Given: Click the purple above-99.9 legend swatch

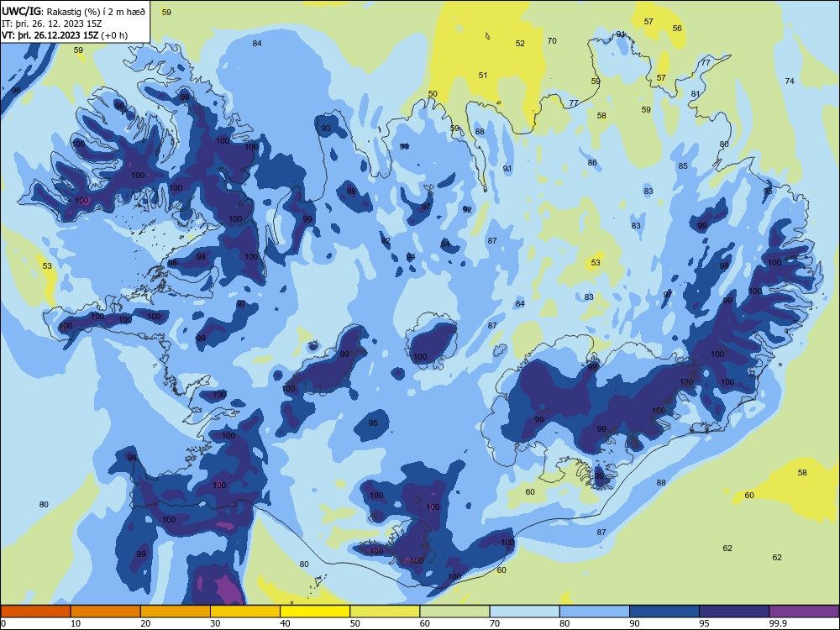Looking at the screenshot, I should coord(804,612).
